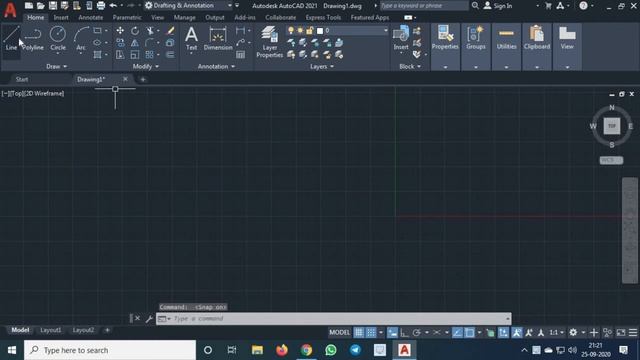Expand the Block panel
640x360 pixels.
(x=410, y=66)
